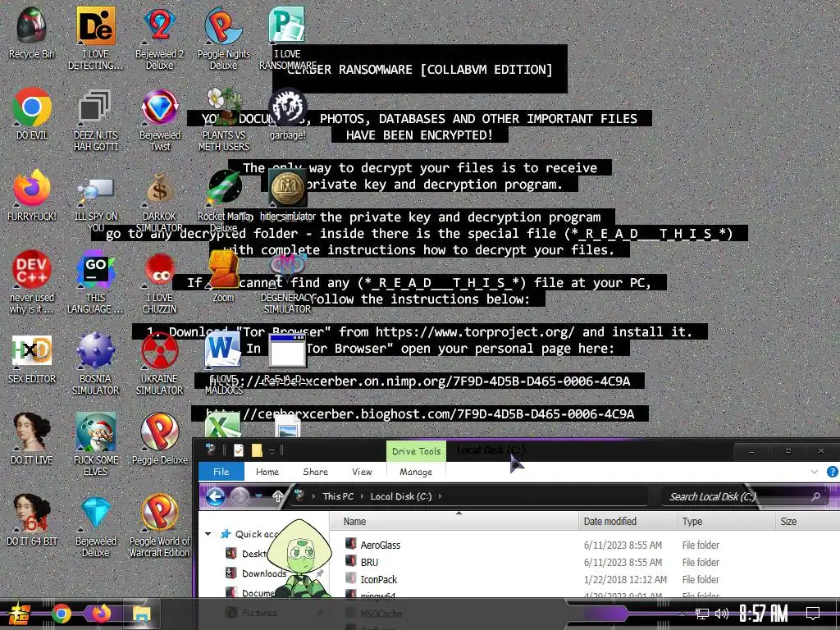The width and height of the screenshot is (840, 630).
Task: Collapse the Quick access tree node
Action: 208,534
